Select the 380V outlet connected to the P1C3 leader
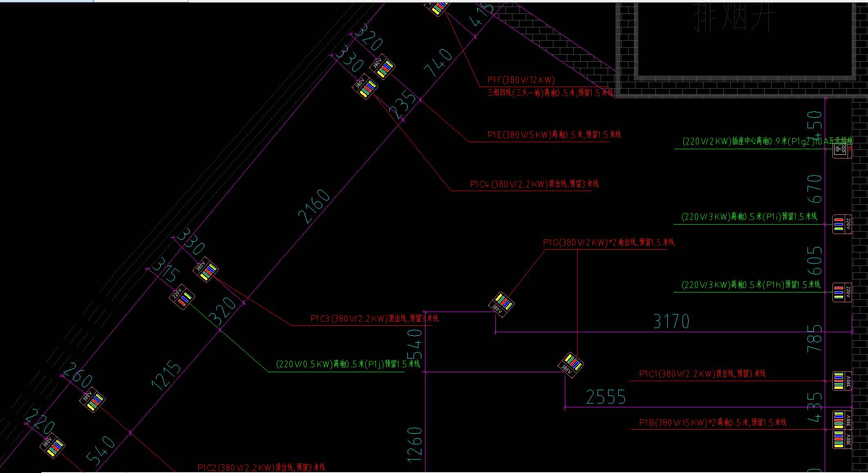 coord(206,270)
